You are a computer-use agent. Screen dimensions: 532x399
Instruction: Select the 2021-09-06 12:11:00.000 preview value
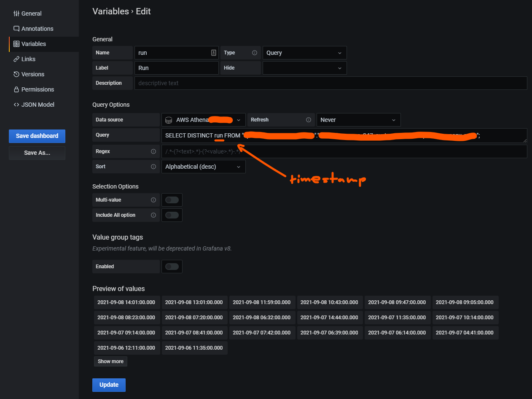126,348
